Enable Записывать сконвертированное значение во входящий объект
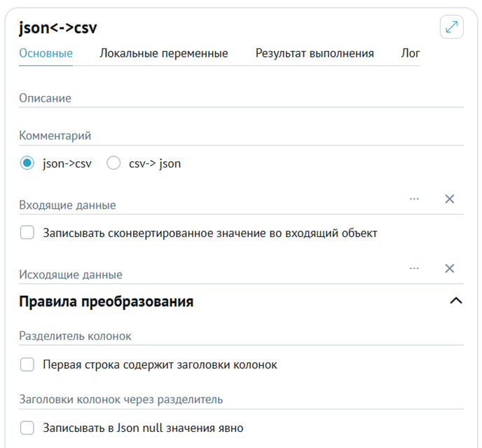The image size is (482, 448). pos(27,232)
